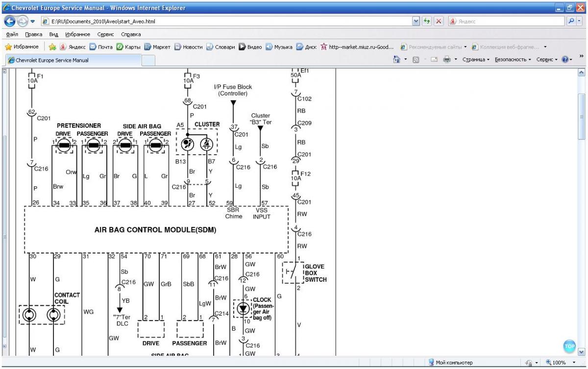
Task: Open the Почта favorites link
Action: point(101,47)
